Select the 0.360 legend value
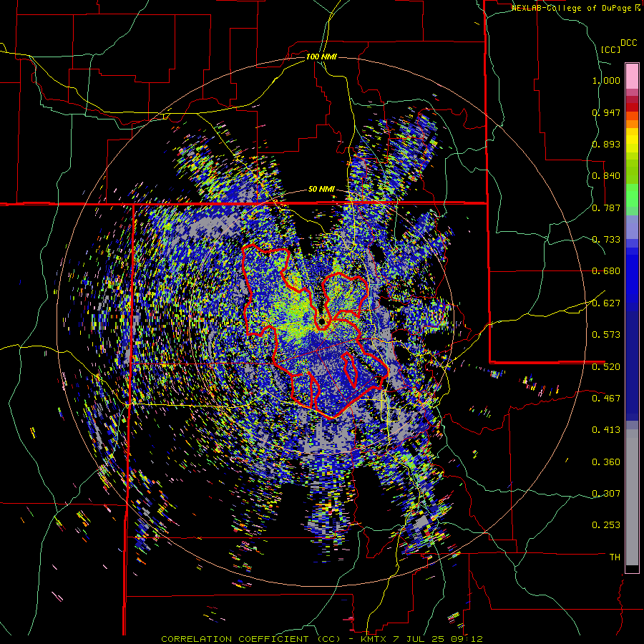Image resolution: width=644 pixels, height=644 pixels. click(606, 462)
